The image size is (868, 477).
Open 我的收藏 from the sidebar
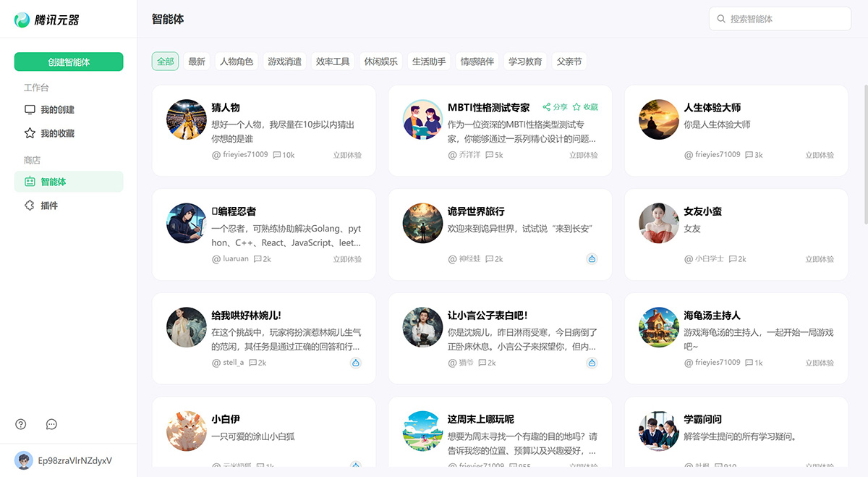click(x=29, y=132)
